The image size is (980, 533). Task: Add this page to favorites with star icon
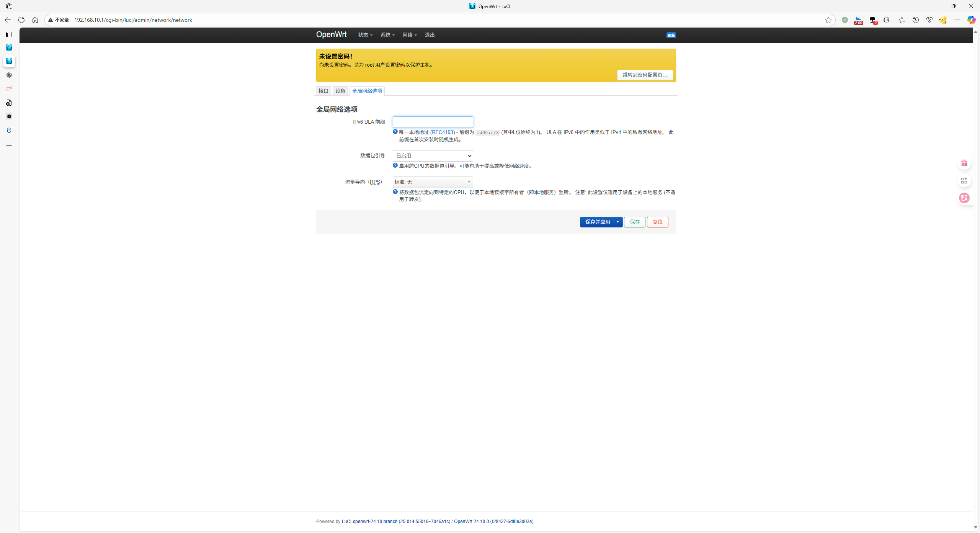(x=828, y=20)
